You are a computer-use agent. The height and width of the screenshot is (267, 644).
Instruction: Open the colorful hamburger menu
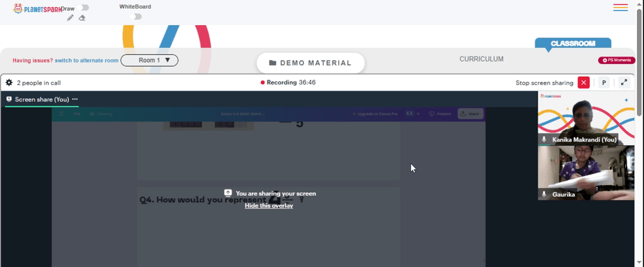click(620, 7)
